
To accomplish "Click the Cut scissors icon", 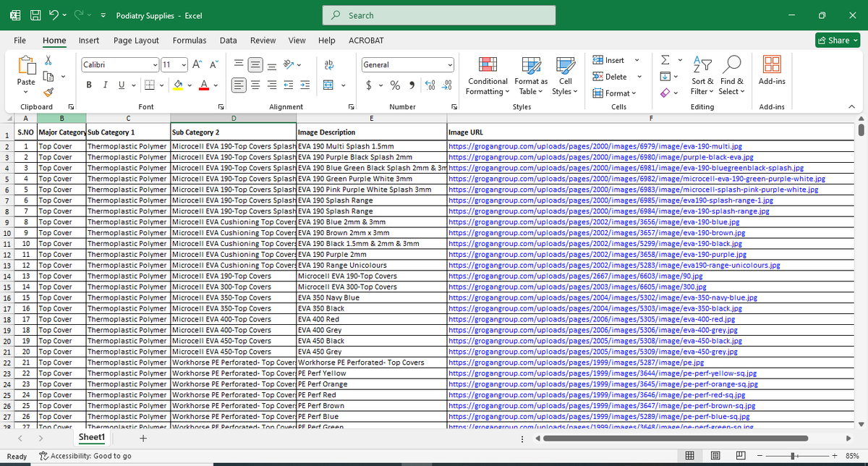I will 48,61.
